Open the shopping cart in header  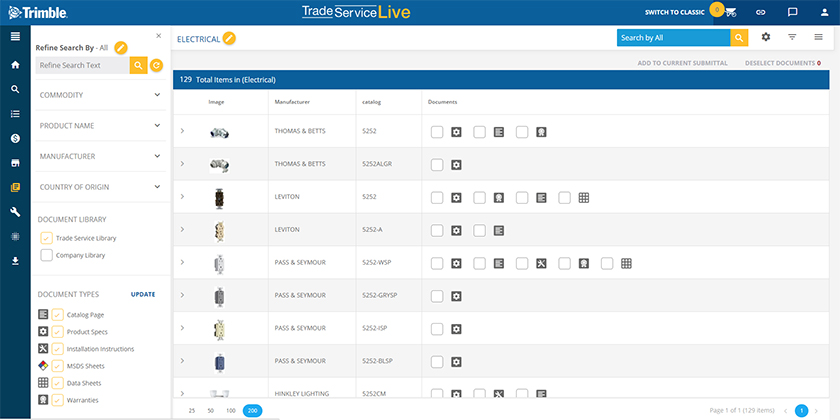tap(731, 12)
